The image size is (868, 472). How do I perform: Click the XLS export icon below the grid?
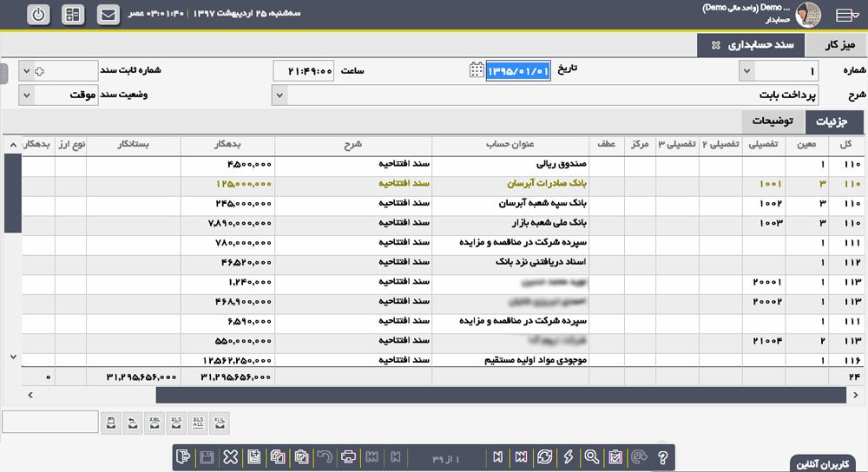176,423
